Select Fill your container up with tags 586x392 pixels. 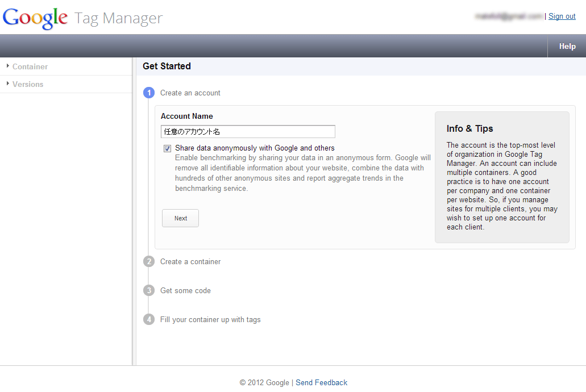click(x=210, y=319)
